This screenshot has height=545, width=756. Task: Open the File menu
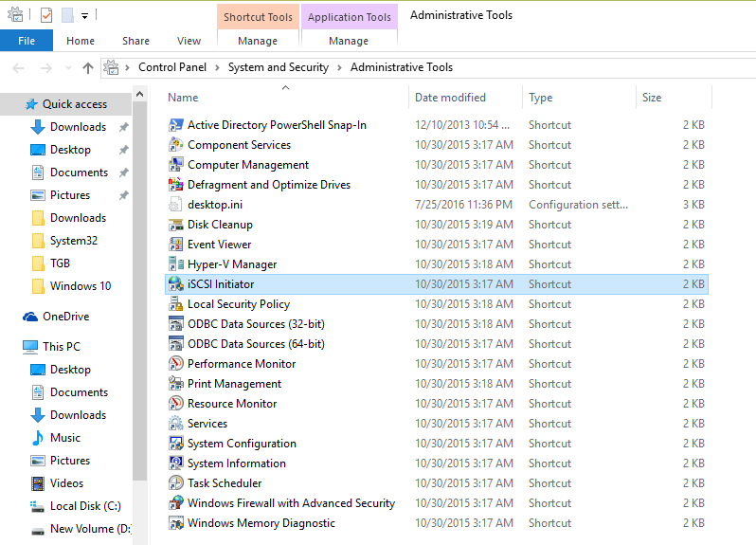tap(27, 41)
